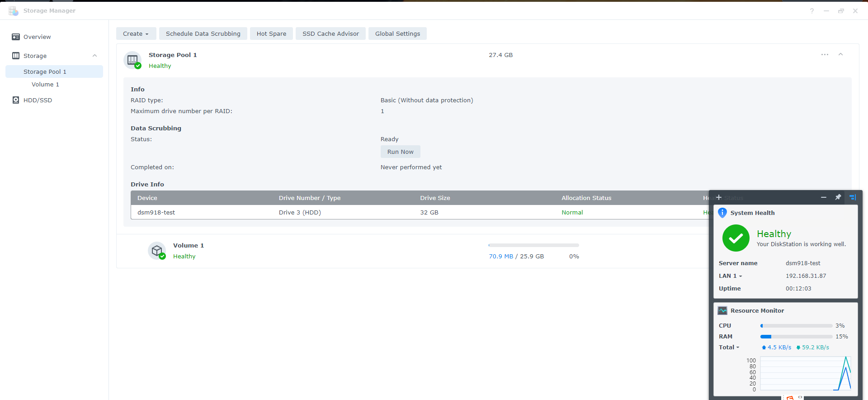This screenshot has height=400, width=868.
Task: Open the help question mark icon
Action: click(x=812, y=11)
